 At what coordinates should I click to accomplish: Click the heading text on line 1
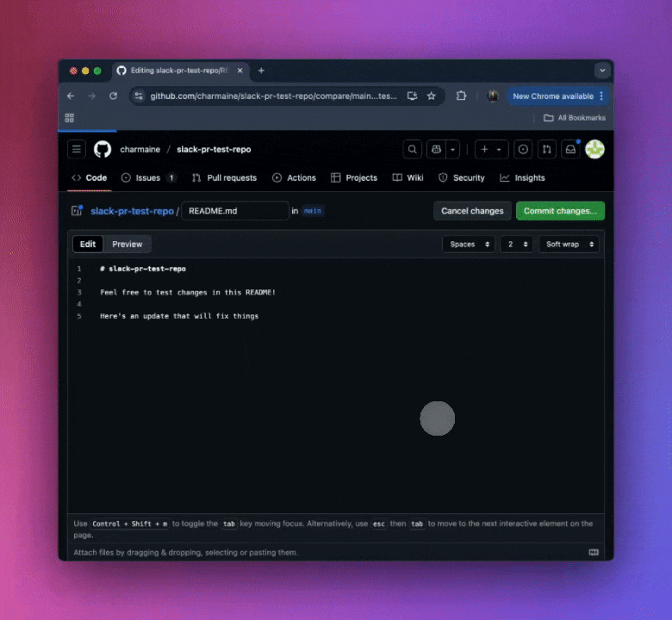click(143, 269)
